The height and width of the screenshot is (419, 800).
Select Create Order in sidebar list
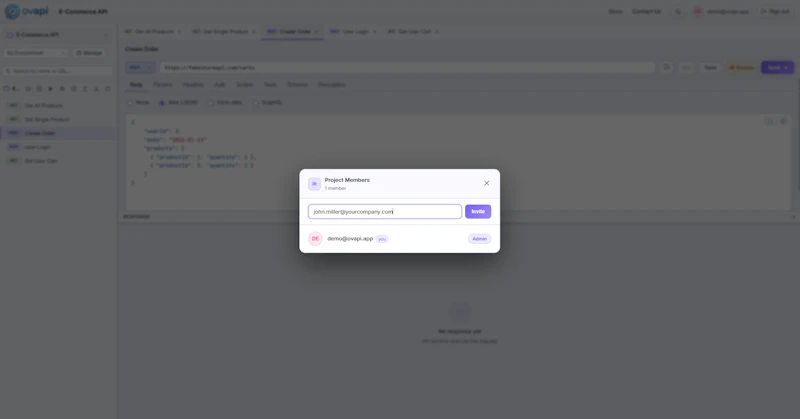click(x=58, y=133)
